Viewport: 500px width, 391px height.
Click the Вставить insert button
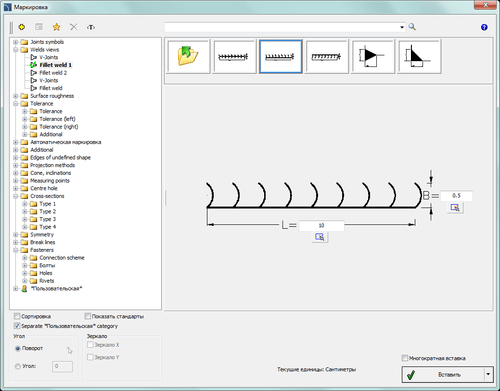click(443, 374)
